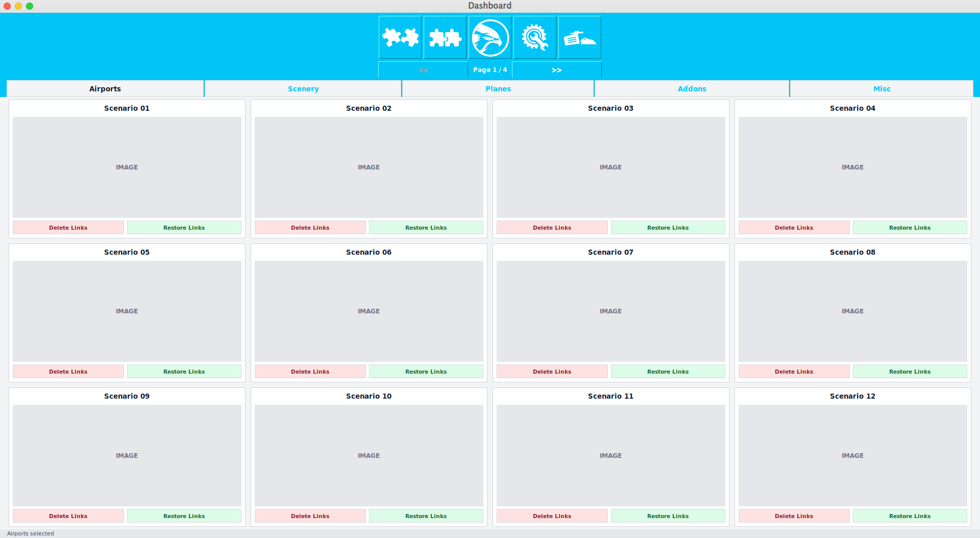Restore Links for Scenario 05
This screenshot has width=980, height=538.
[184, 372]
